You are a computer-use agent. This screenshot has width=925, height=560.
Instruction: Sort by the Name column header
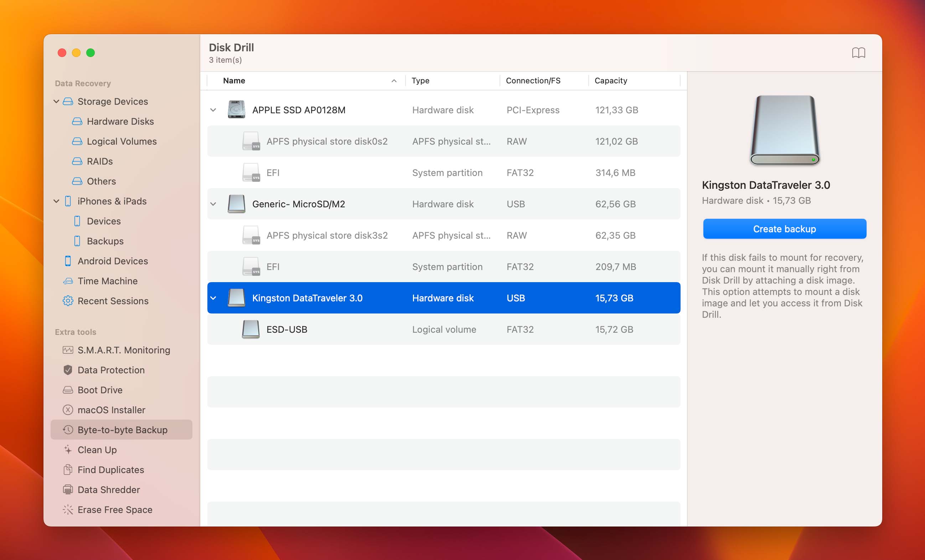(234, 81)
